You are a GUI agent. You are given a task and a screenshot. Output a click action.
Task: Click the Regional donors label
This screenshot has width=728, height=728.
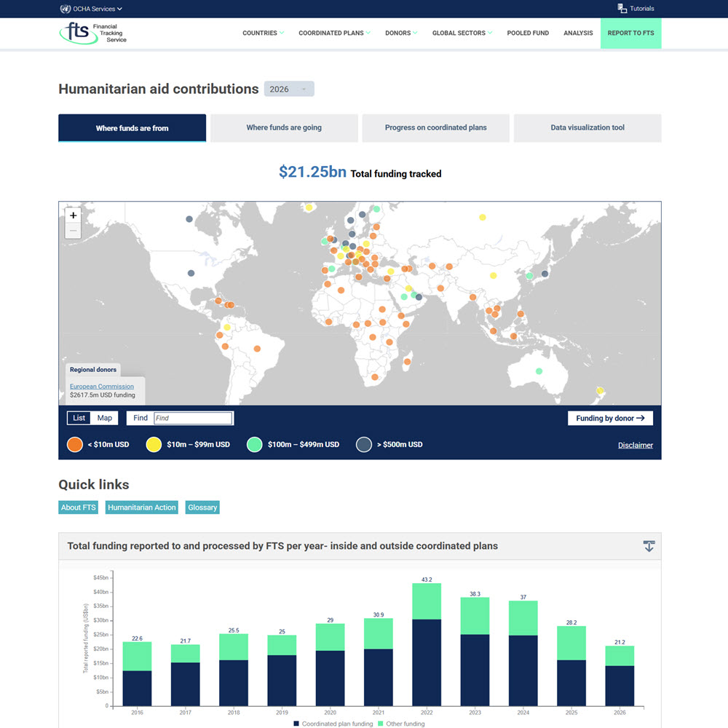coord(93,370)
